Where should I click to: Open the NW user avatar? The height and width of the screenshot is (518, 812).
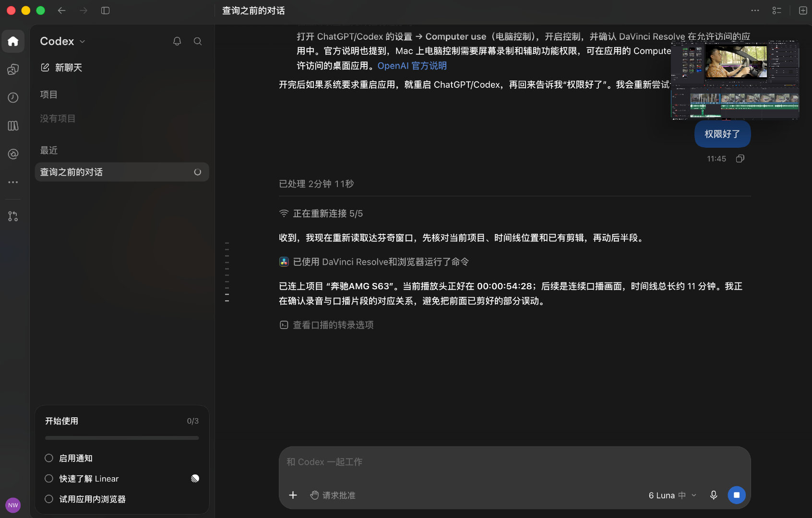click(x=13, y=505)
